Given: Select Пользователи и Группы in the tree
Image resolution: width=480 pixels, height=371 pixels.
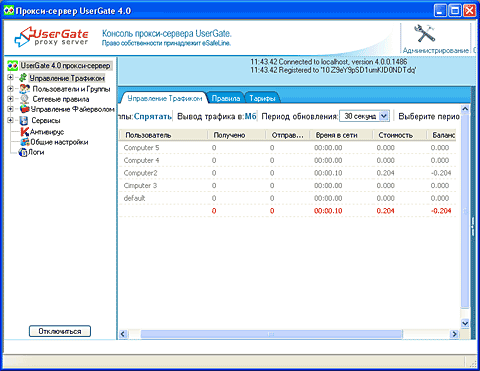Looking at the screenshot, I should [71, 89].
